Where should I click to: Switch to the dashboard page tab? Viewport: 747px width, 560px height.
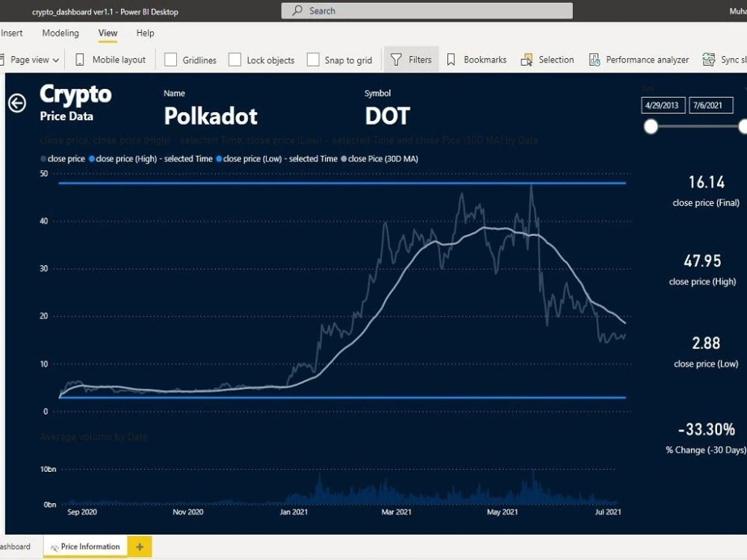(x=15, y=547)
